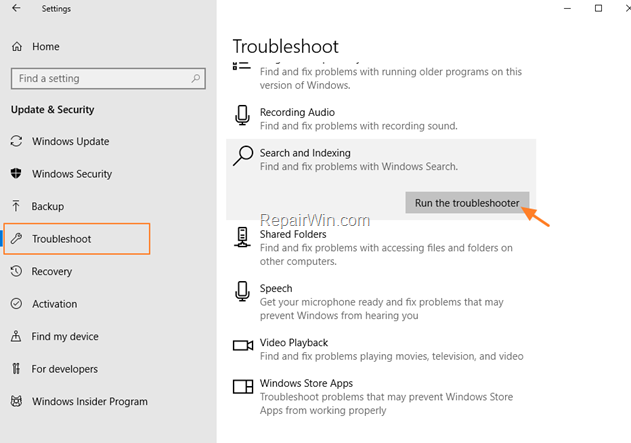The height and width of the screenshot is (443, 631).
Task: Click 'Find and fix problems with recording sound'
Action: (x=359, y=126)
